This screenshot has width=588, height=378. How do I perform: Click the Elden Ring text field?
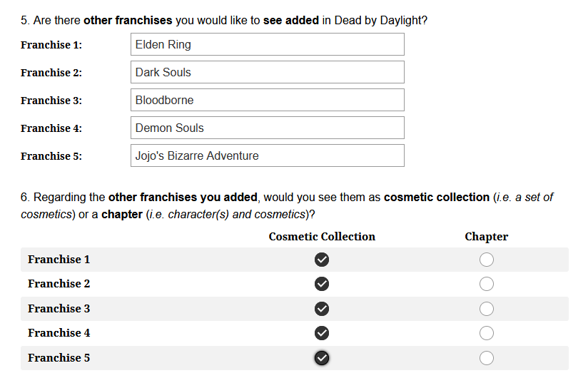pyautogui.click(x=268, y=44)
